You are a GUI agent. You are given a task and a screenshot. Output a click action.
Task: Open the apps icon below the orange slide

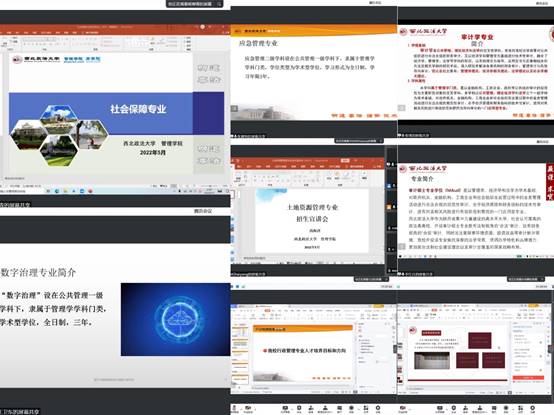366,409
